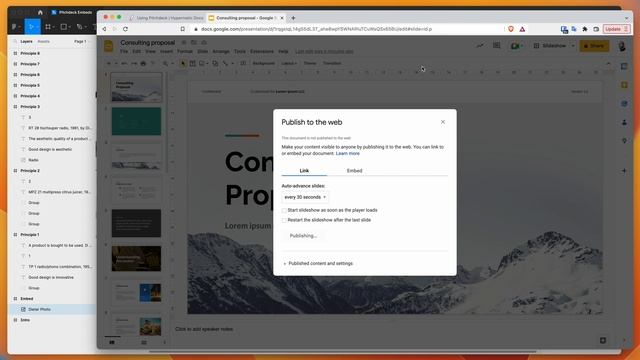Click the search icon in the Layers panel

16,41
